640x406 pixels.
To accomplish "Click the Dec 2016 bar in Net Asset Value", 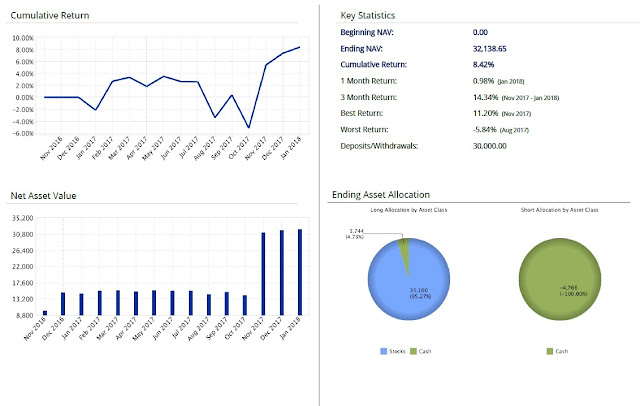I will pyautogui.click(x=63, y=304).
